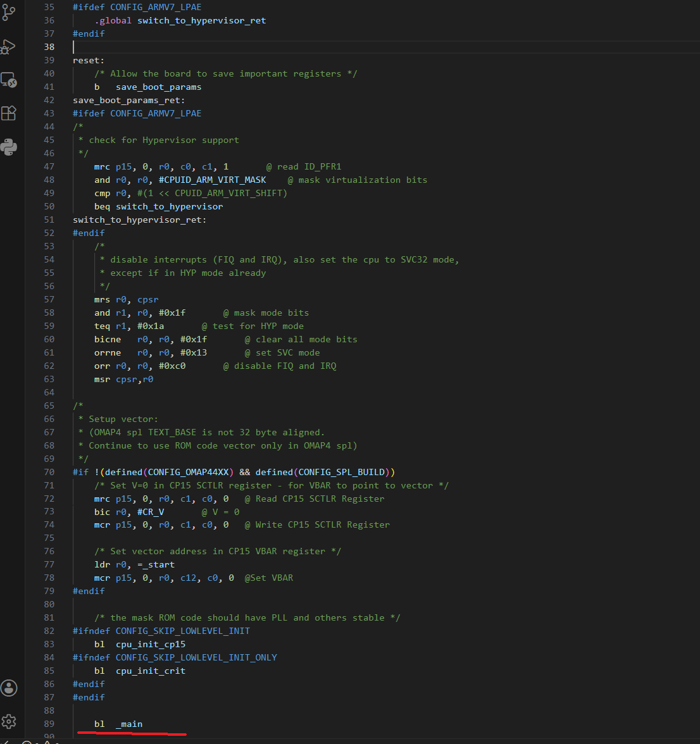Click 'bl cpu_init_crit' call

coord(139,671)
